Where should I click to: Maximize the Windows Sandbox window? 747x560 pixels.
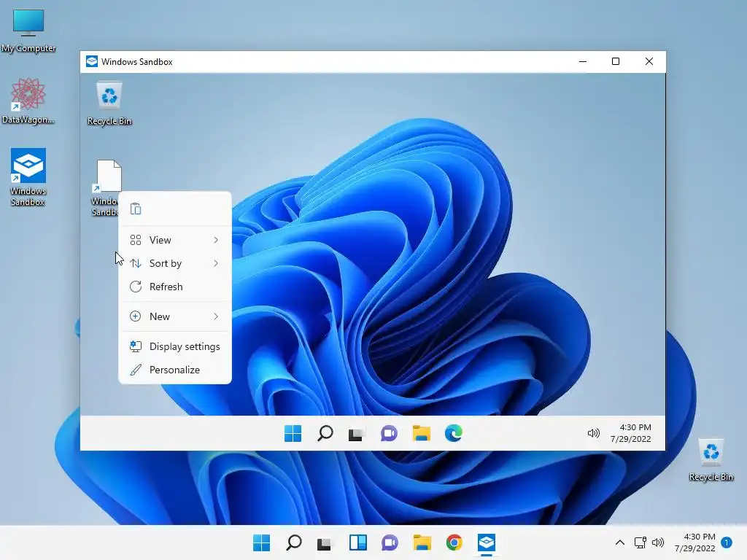point(616,61)
